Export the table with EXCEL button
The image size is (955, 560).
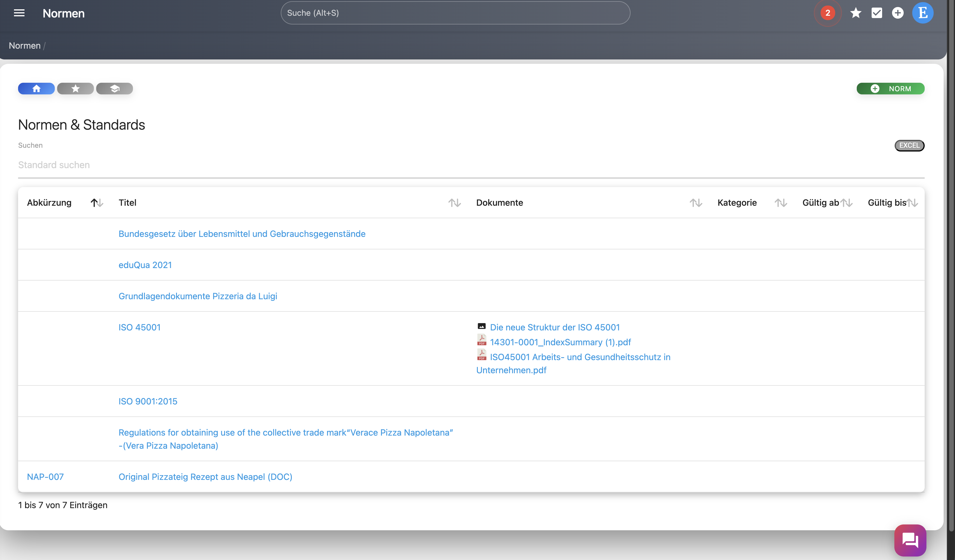(x=909, y=145)
